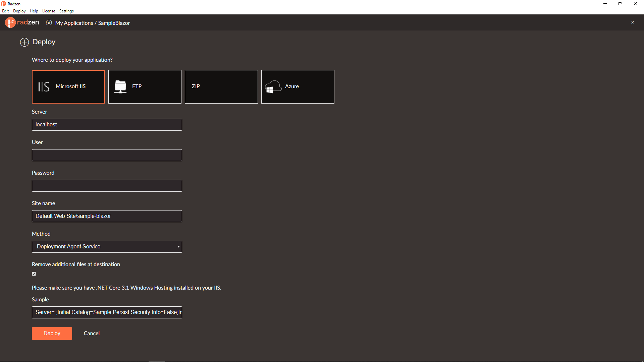Click the .NET Core 3.1 Windows Hosting notice text

point(126,288)
